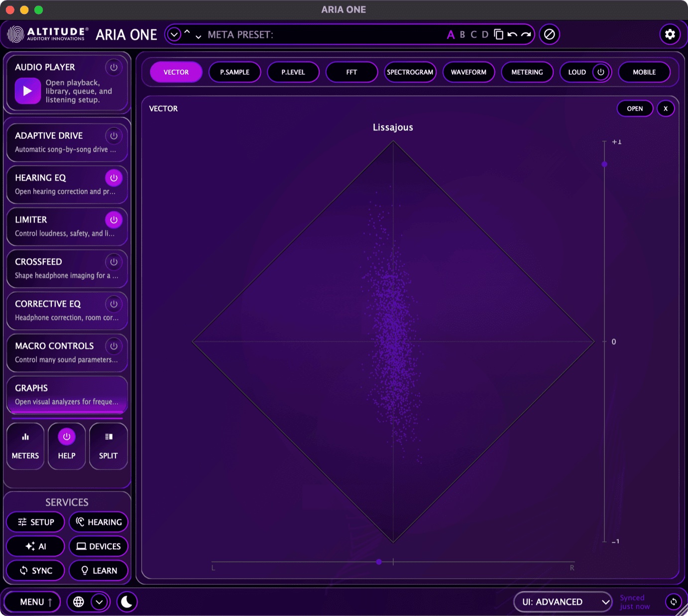
Task: Switch to the METERING tab
Action: click(527, 72)
